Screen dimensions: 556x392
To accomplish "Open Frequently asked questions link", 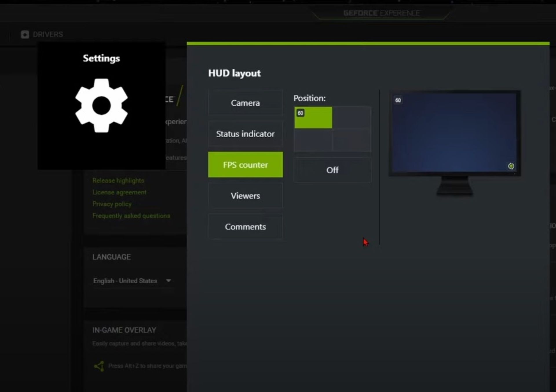I will [131, 216].
